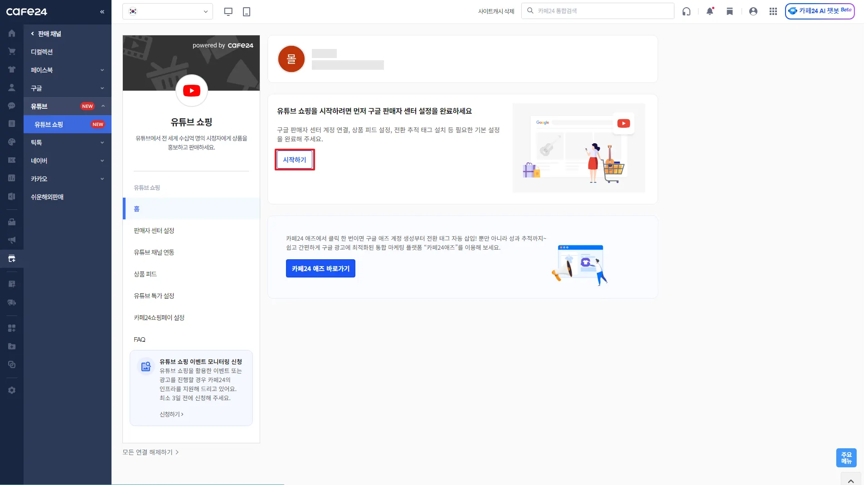Open the shopping cart orders icon
The height and width of the screenshot is (485, 868).
tap(12, 51)
